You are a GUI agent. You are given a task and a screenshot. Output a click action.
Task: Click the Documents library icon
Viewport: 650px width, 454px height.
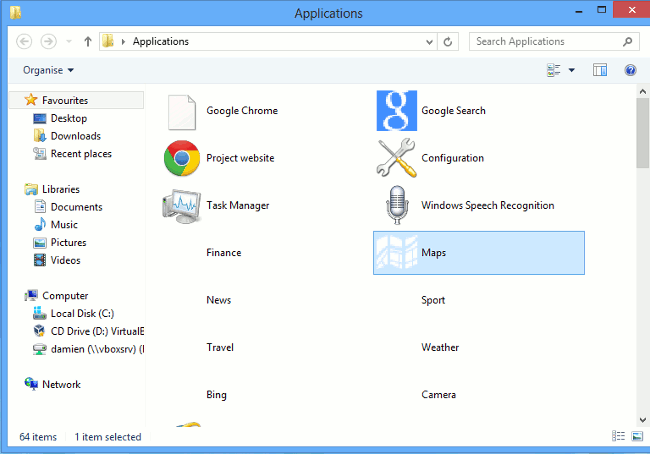tap(40, 206)
